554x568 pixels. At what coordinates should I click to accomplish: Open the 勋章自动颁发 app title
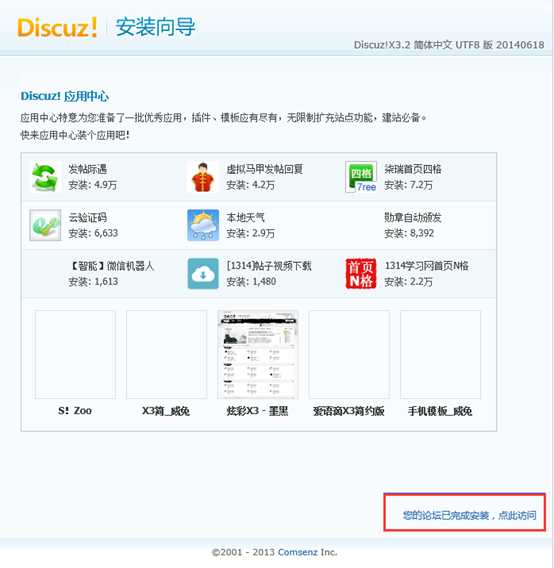tap(413, 217)
